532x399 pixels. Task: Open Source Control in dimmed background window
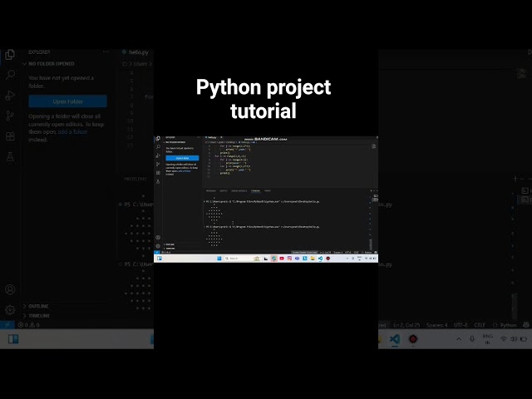(10, 116)
